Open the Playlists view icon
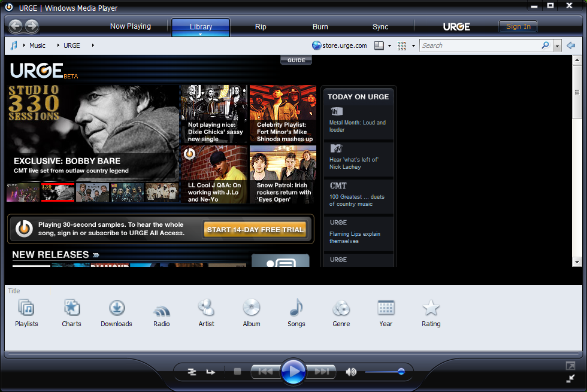The height and width of the screenshot is (392, 587). [x=26, y=308]
